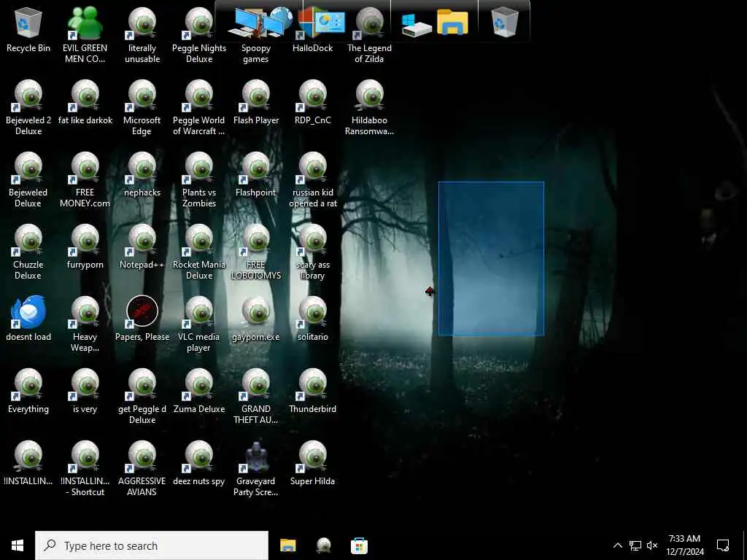Open the yellow folder icon in the top dock

(x=452, y=22)
